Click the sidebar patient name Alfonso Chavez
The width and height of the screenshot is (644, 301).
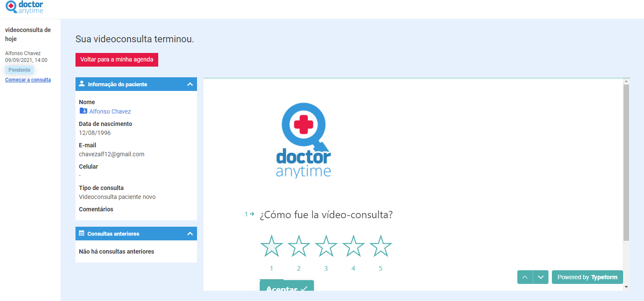[x=23, y=53]
